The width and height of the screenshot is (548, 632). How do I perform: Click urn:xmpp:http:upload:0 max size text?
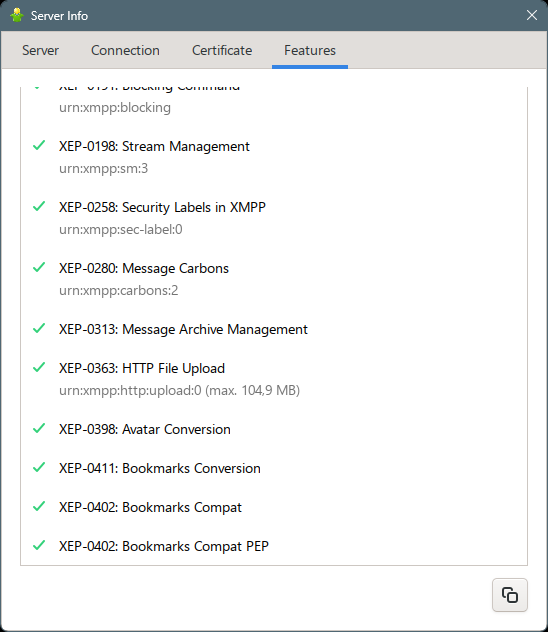click(x=179, y=390)
